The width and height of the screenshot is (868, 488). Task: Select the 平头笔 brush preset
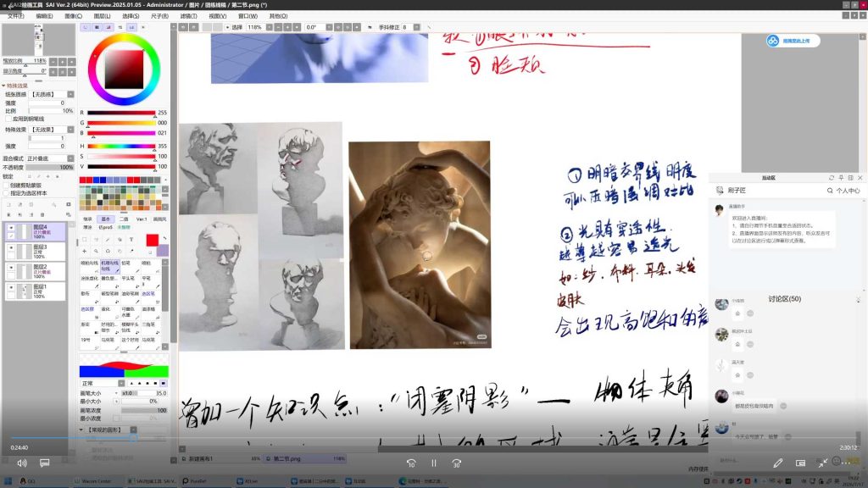[x=131, y=282]
